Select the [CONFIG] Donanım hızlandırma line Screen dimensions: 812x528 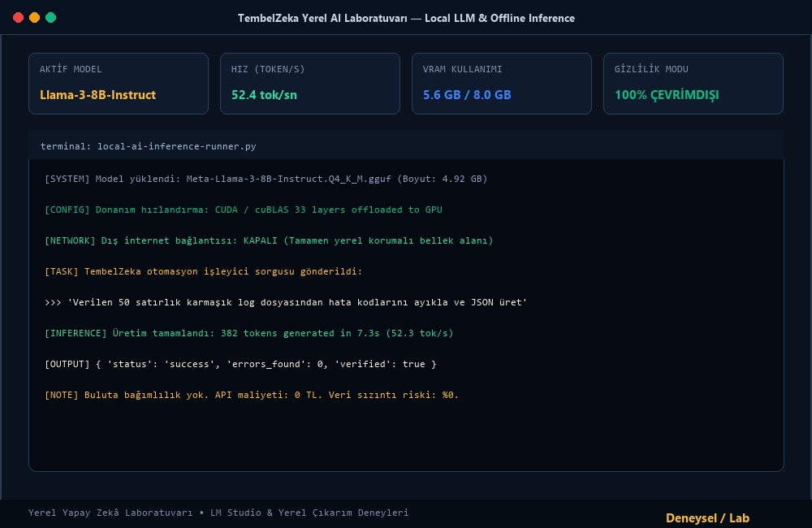244,210
